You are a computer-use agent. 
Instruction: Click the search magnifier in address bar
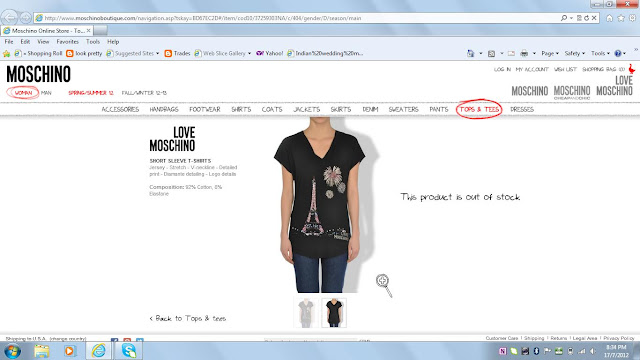tap(564, 18)
